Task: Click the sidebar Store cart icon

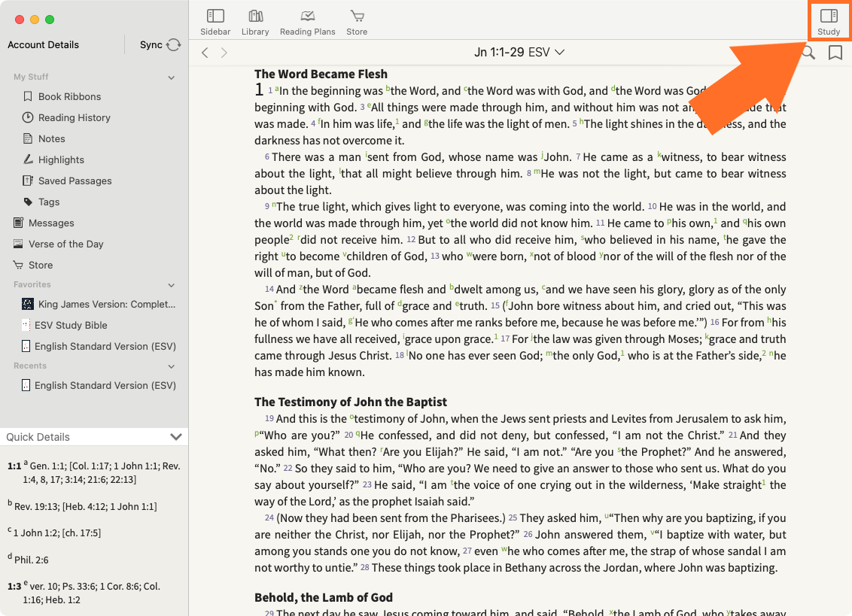Action: (19, 265)
